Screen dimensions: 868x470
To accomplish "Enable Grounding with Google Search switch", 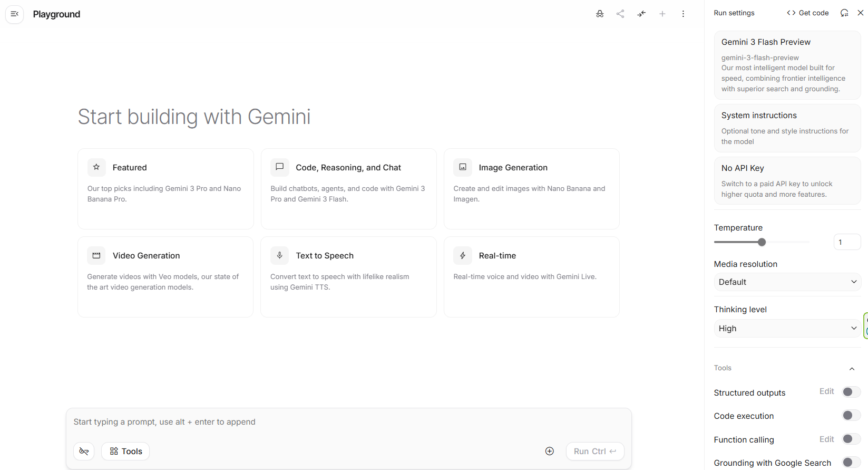I will tap(851, 463).
